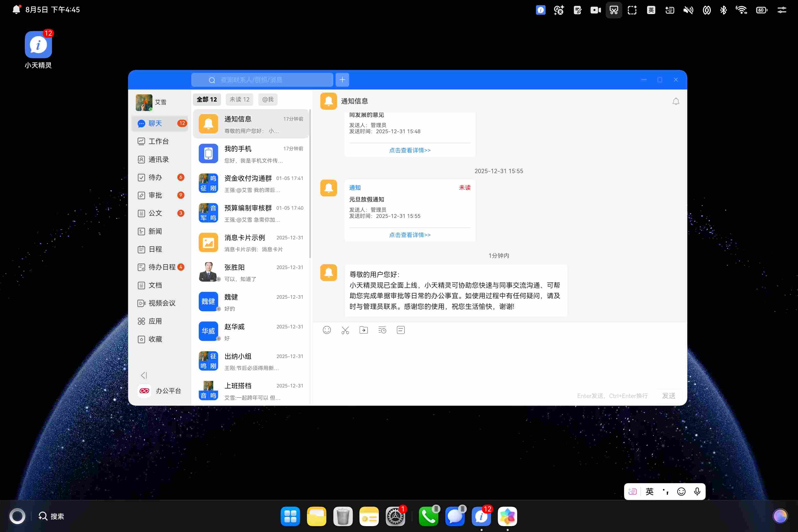Image resolution: width=798 pixels, height=532 pixels.
Task: Open the chat with 赵华威
Action: point(251,331)
